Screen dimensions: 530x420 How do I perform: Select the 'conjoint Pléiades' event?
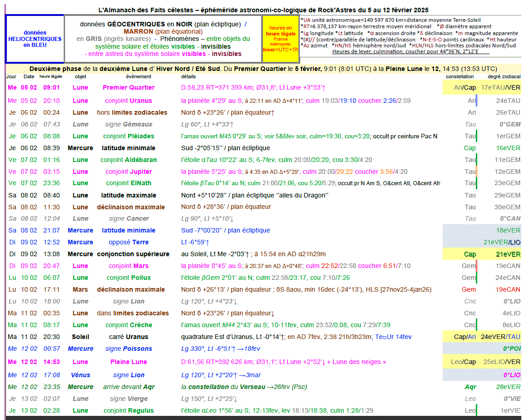tap(129, 136)
